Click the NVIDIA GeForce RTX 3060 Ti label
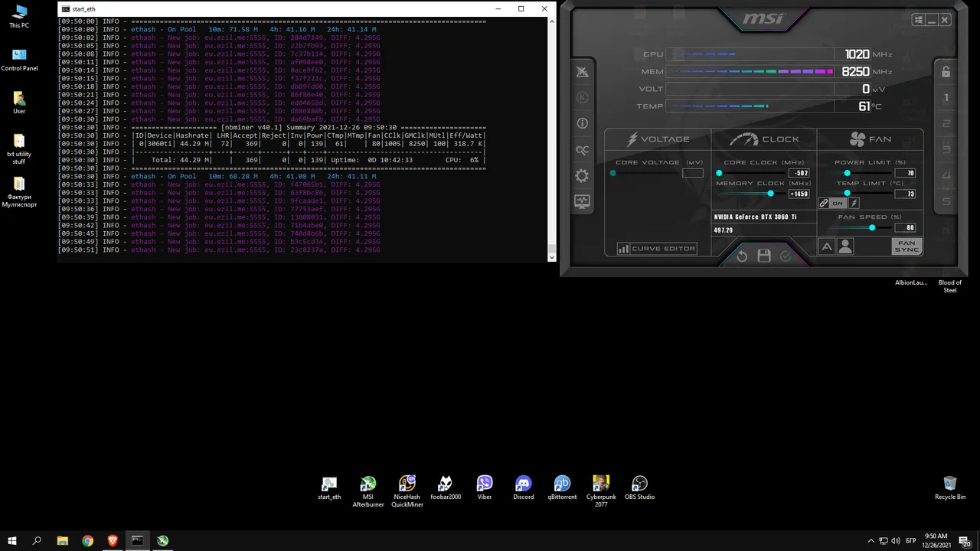This screenshot has width=980, height=551. [755, 217]
